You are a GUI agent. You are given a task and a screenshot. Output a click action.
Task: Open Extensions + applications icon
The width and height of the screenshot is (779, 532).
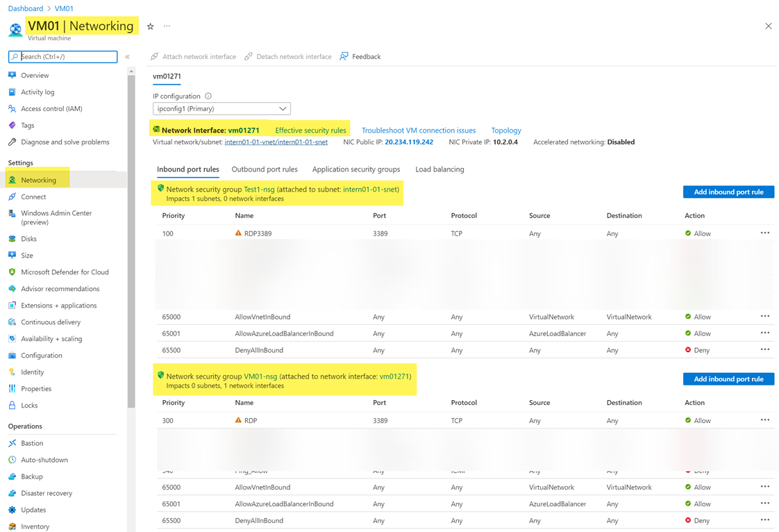tap(12, 306)
